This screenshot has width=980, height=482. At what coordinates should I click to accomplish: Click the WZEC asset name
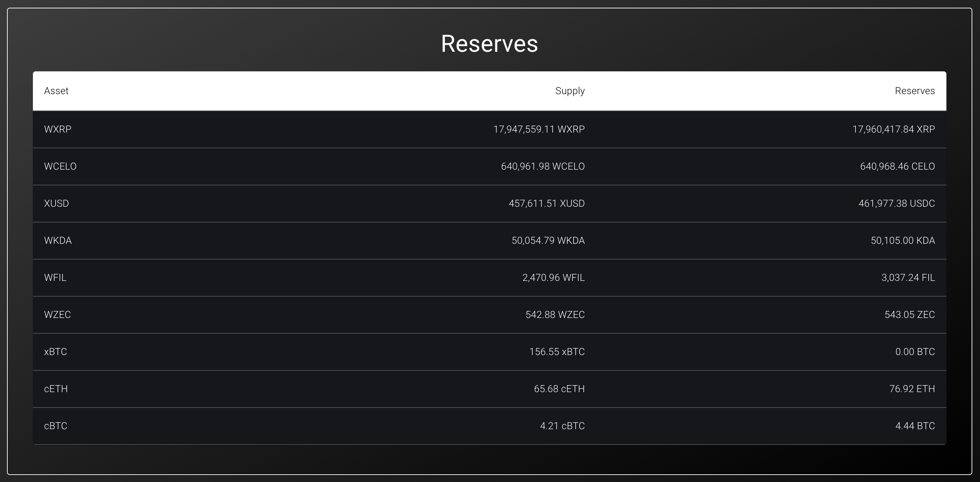(57, 314)
